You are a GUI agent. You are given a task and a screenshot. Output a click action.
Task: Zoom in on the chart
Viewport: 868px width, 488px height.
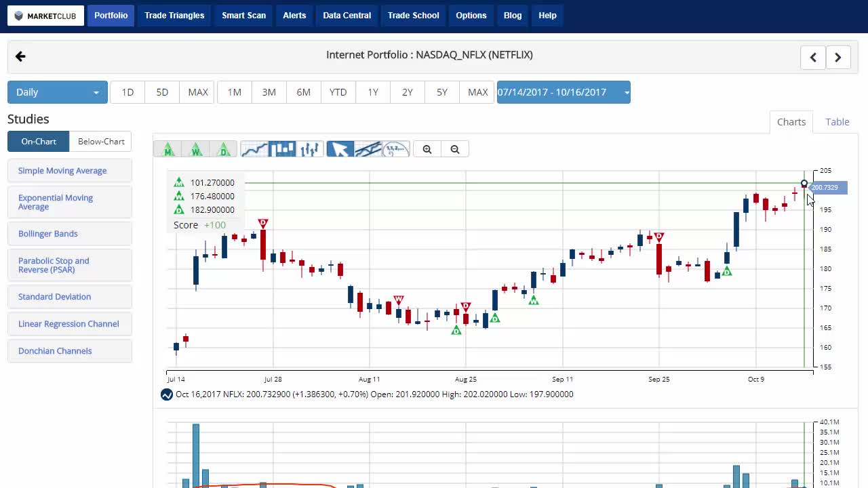(427, 149)
